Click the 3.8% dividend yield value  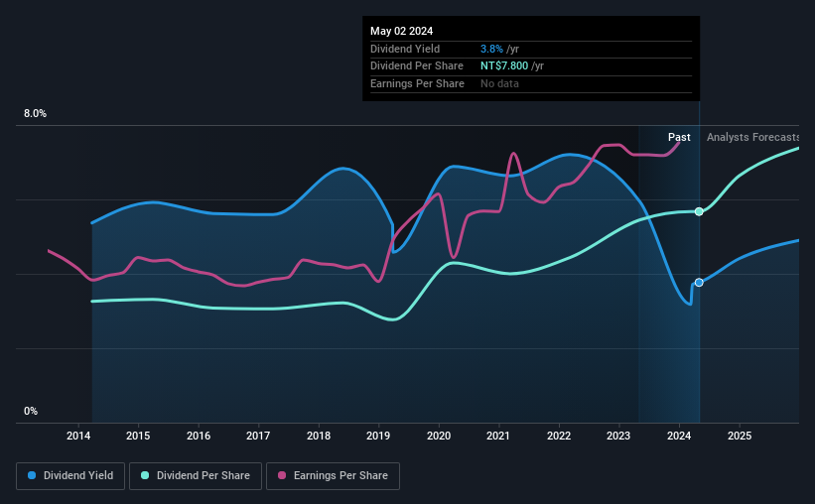point(491,49)
